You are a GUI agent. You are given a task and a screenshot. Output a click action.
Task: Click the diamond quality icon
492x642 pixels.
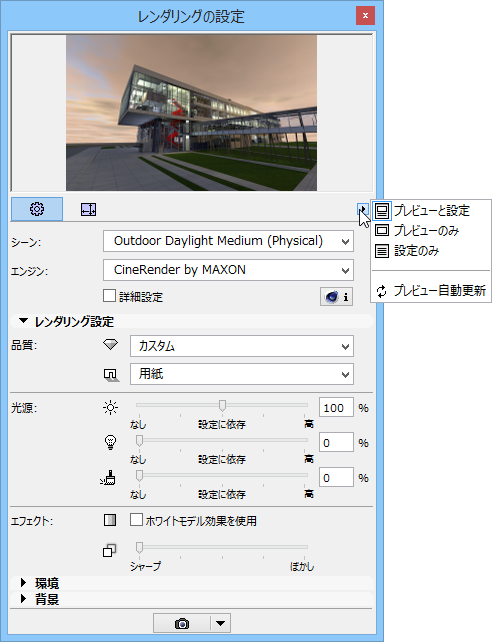coord(111,345)
